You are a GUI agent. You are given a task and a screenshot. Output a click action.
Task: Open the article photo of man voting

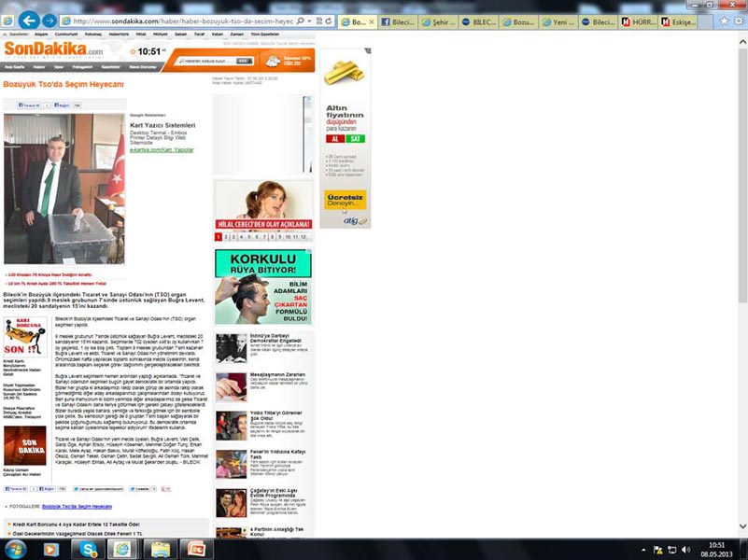tap(64, 189)
